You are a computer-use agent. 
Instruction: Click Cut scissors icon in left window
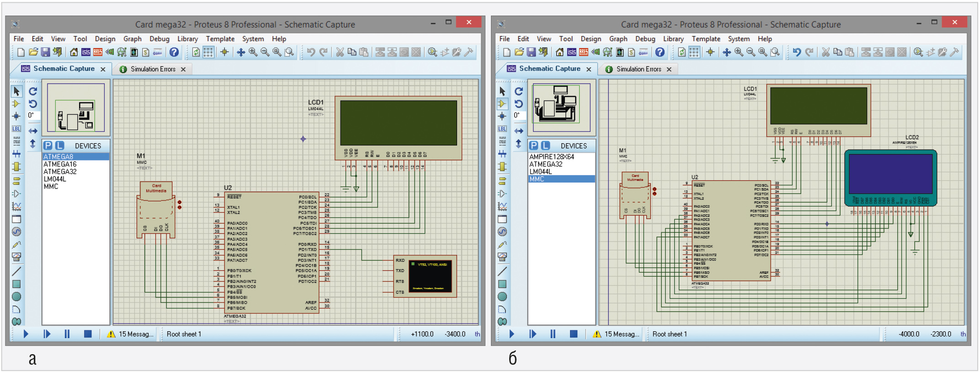tap(340, 52)
